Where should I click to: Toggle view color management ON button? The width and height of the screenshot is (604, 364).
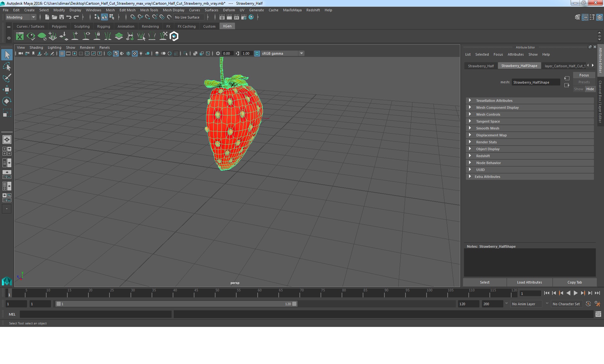pyautogui.click(x=257, y=53)
